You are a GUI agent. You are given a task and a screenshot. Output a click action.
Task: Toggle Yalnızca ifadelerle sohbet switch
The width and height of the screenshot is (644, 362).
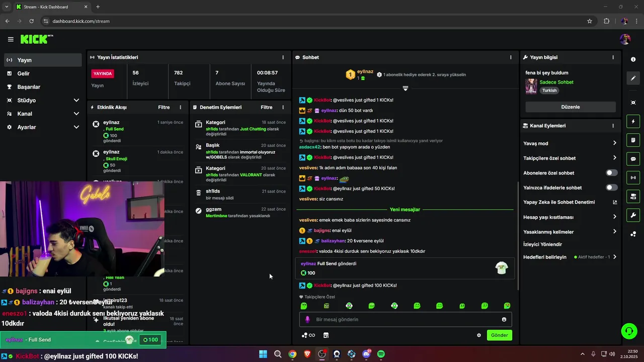(611, 188)
